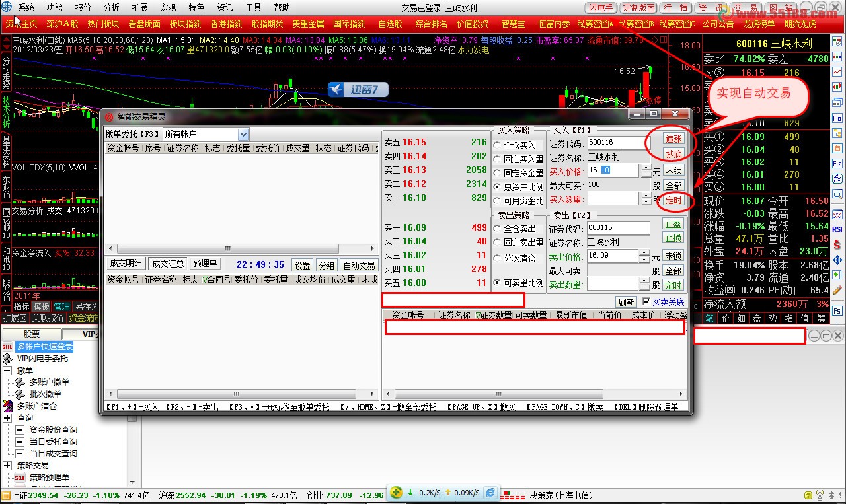The height and width of the screenshot is (504, 846).
Task: Click the 止损 button
Action: coord(673,238)
